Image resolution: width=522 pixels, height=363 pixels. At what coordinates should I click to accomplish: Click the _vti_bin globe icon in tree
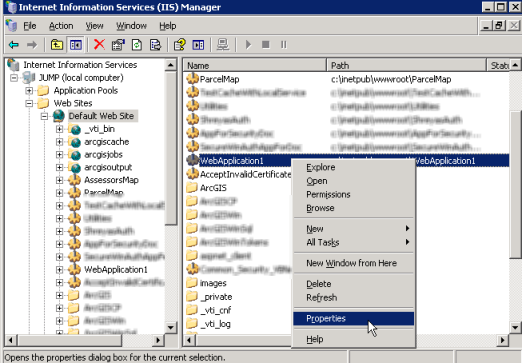pos(74,129)
